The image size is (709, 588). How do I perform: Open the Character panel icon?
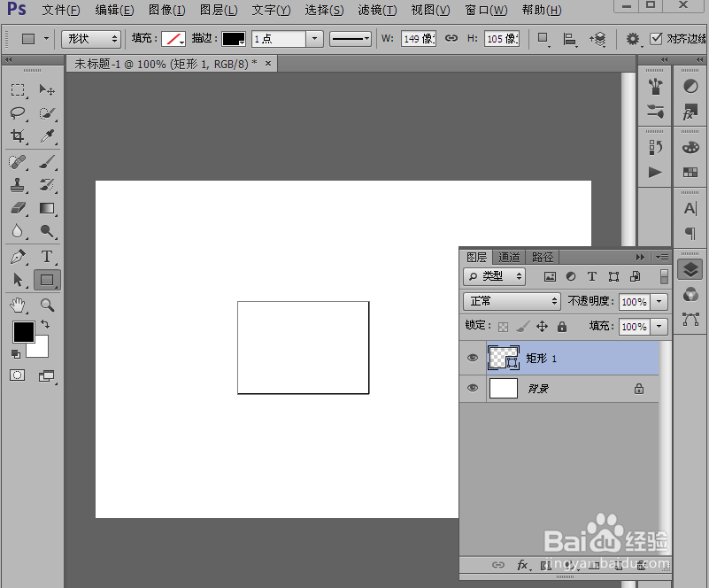click(x=690, y=208)
